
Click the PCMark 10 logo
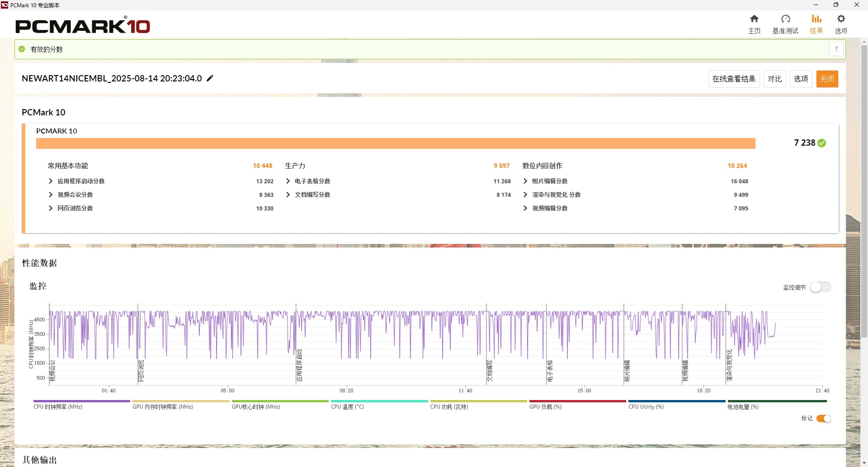click(x=83, y=25)
